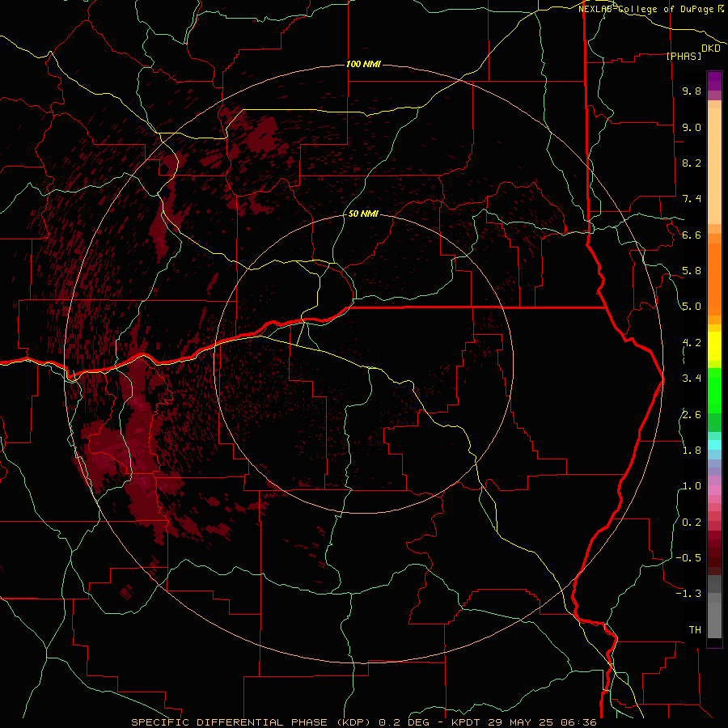Click the KPDT 29 MAY 25 06:36 timestamp
Image resolution: width=728 pixels, height=728 pixels.
524,722
